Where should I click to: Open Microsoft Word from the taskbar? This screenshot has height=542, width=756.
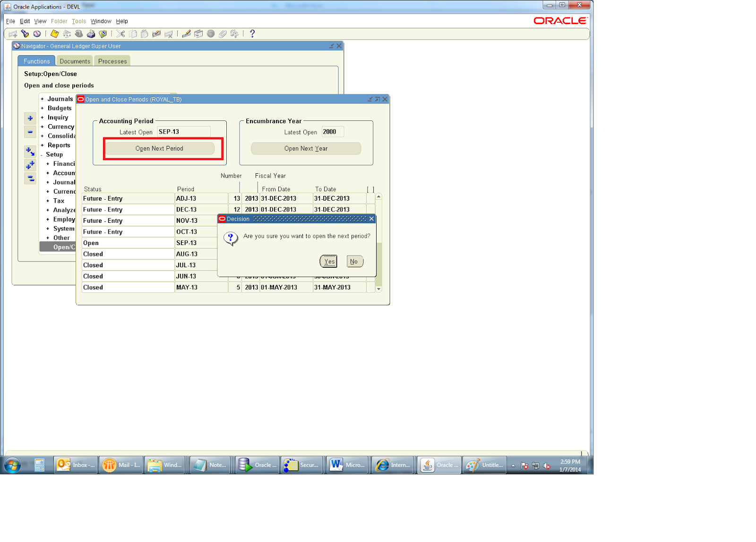[x=348, y=465]
